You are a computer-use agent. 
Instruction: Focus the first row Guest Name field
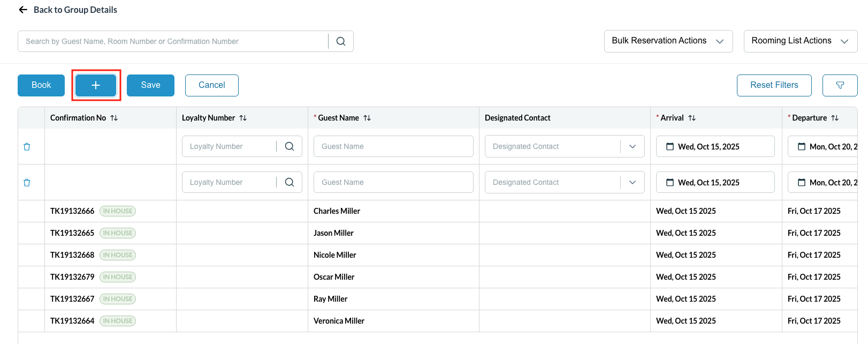tap(393, 146)
